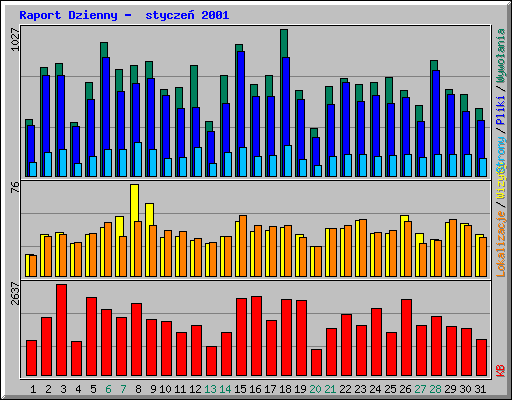This screenshot has width=512, height=400.
Task: Click the axis value 76
Action: 15,187
